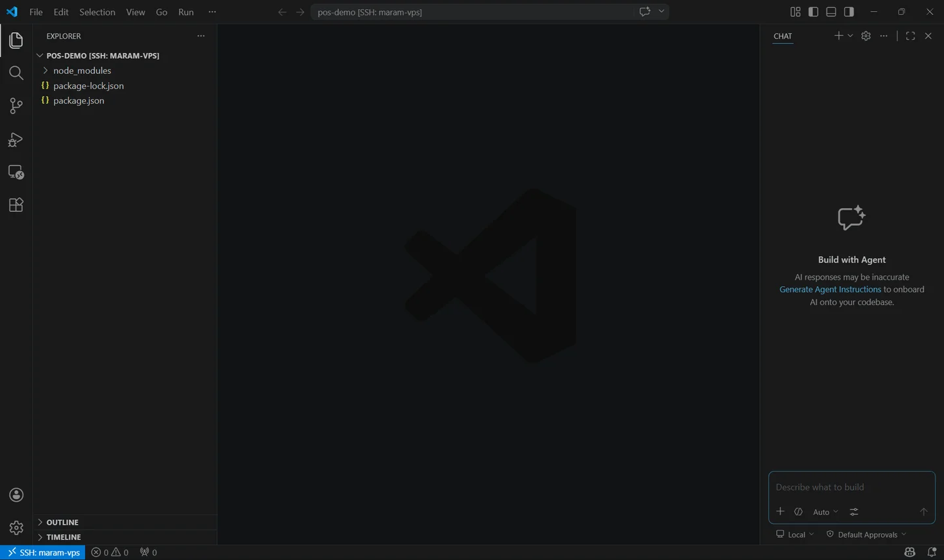Click the pos-demo command center search box
This screenshot has width=944, height=560.
(472, 12)
